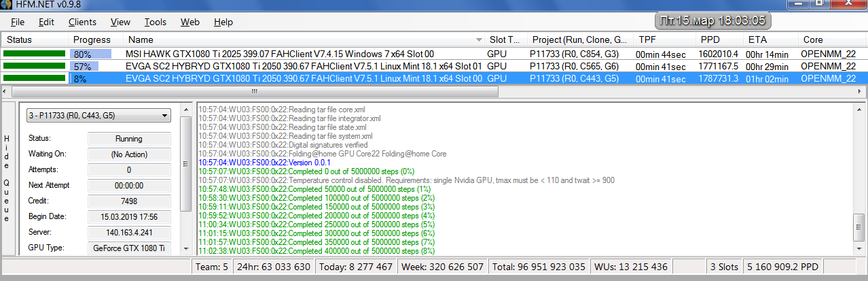Click the Server field 140.163.4.241

(x=129, y=233)
